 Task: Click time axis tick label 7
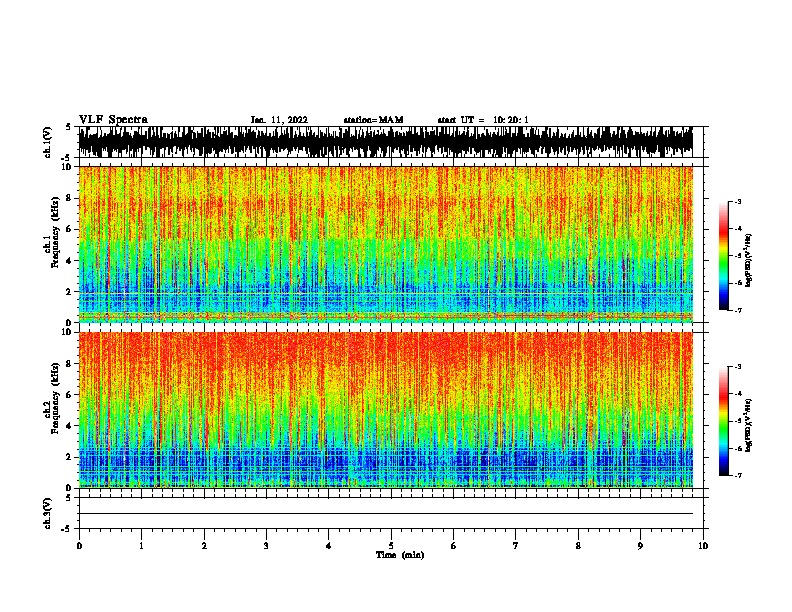pyautogui.click(x=516, y=546)
